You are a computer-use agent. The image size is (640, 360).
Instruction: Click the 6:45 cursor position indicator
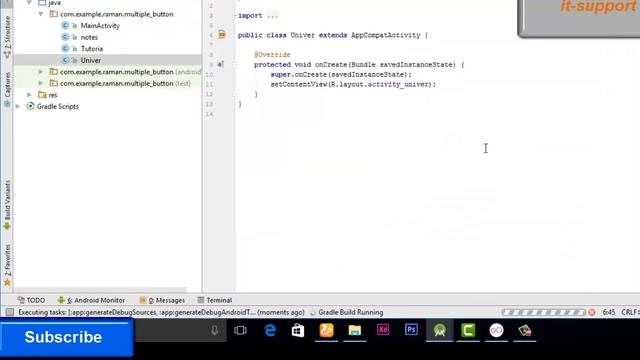609,312
